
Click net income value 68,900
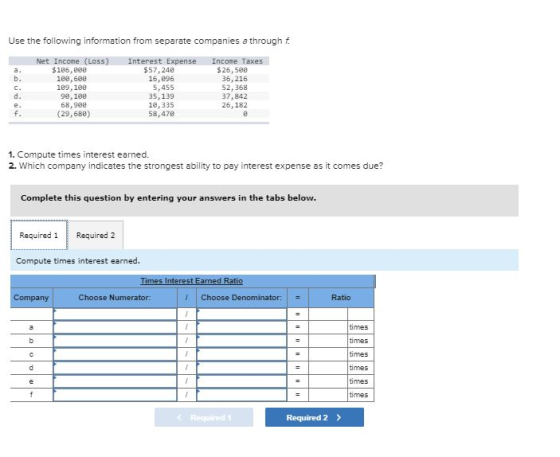click(x=74, y=105)
